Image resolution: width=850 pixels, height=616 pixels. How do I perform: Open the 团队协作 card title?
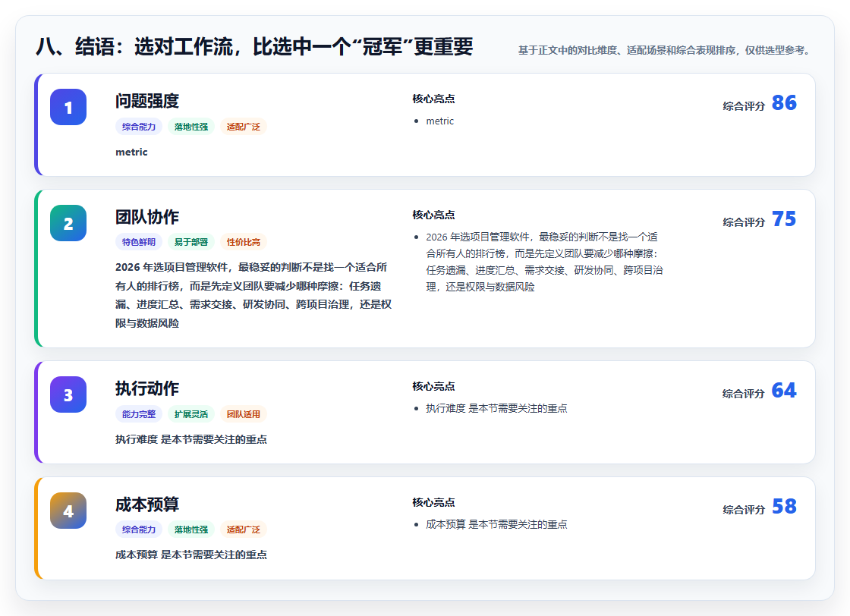click(147, 217)
